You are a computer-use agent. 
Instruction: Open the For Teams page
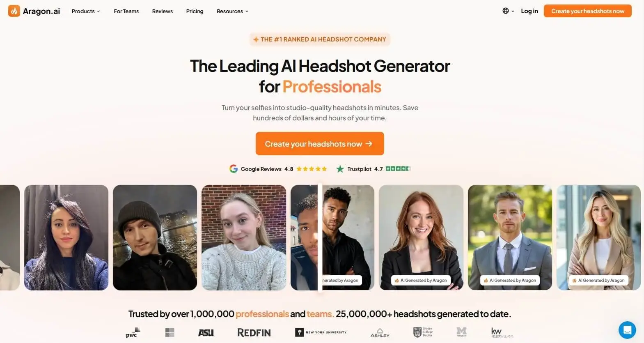[126, 11]
